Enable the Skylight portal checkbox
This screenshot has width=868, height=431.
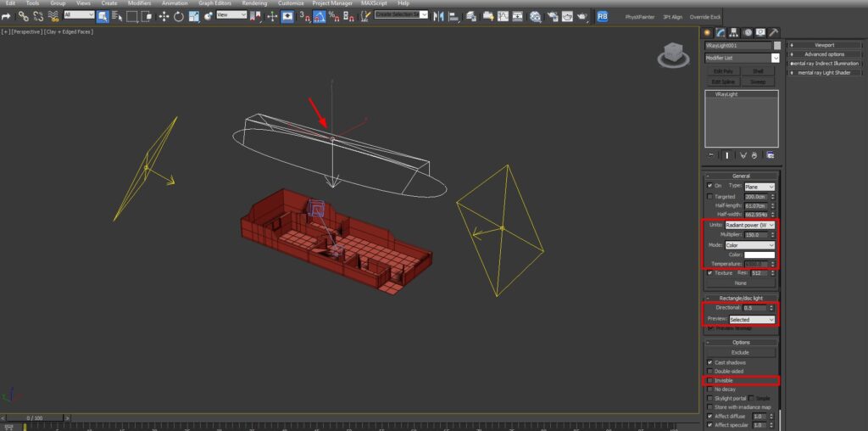point(709,398)
